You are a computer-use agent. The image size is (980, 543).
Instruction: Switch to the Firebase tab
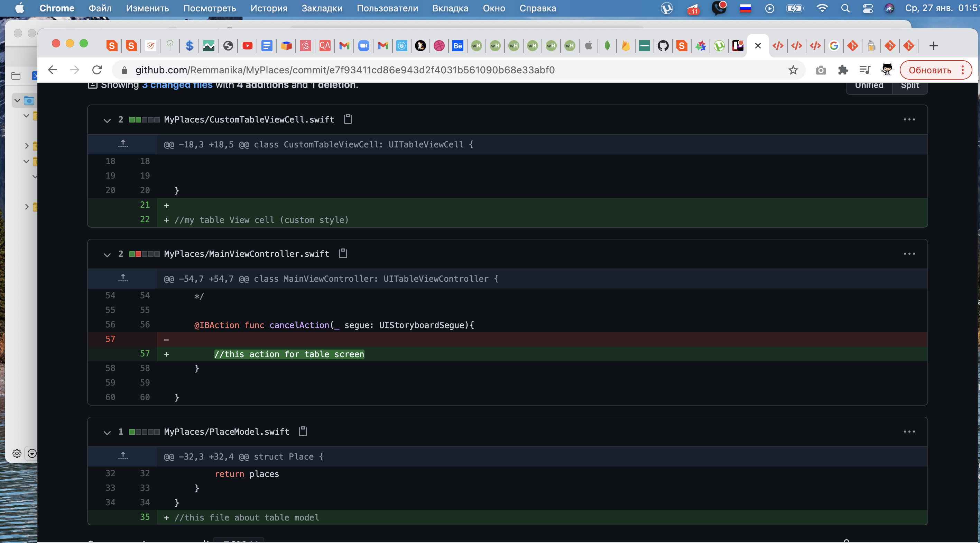(626, 46)
